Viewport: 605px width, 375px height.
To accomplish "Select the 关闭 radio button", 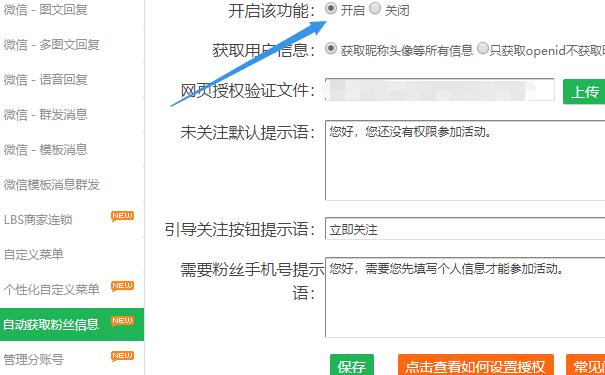I will pyautogui.click(x=375, y=8).
